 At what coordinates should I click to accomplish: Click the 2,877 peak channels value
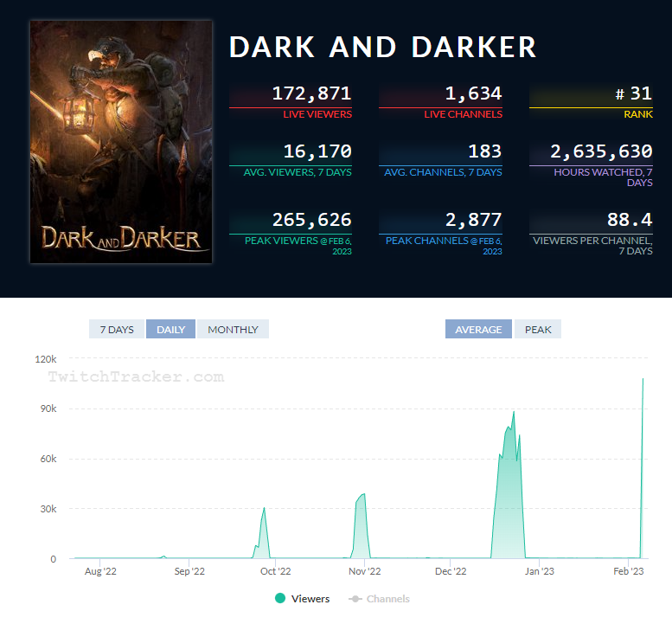click(474, 220)
